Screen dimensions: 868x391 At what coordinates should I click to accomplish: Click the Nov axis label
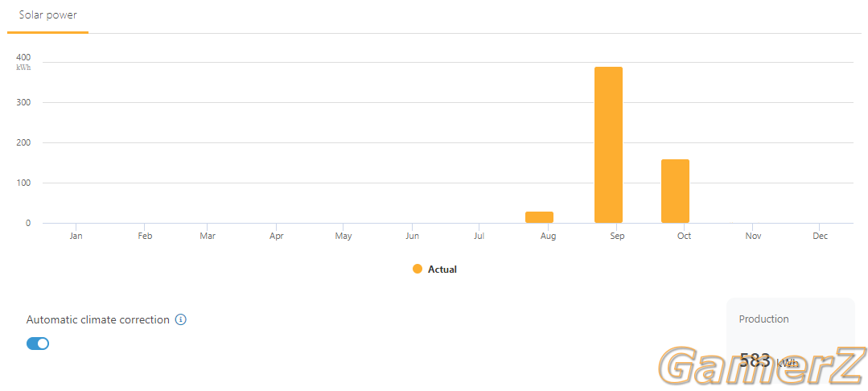753,237
